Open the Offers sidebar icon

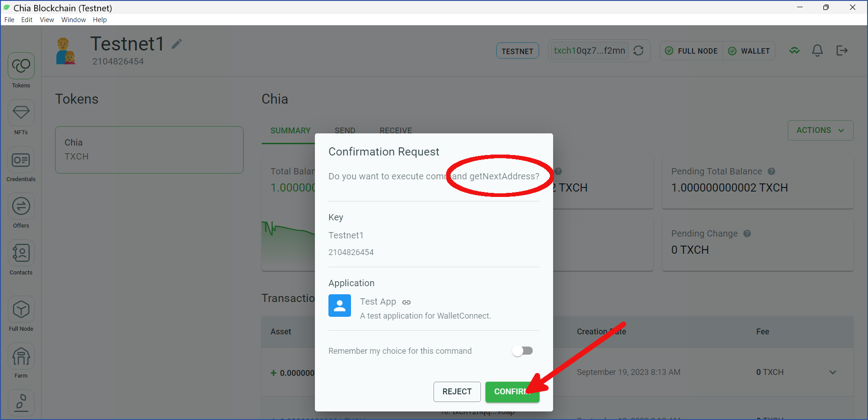(21, 206)
